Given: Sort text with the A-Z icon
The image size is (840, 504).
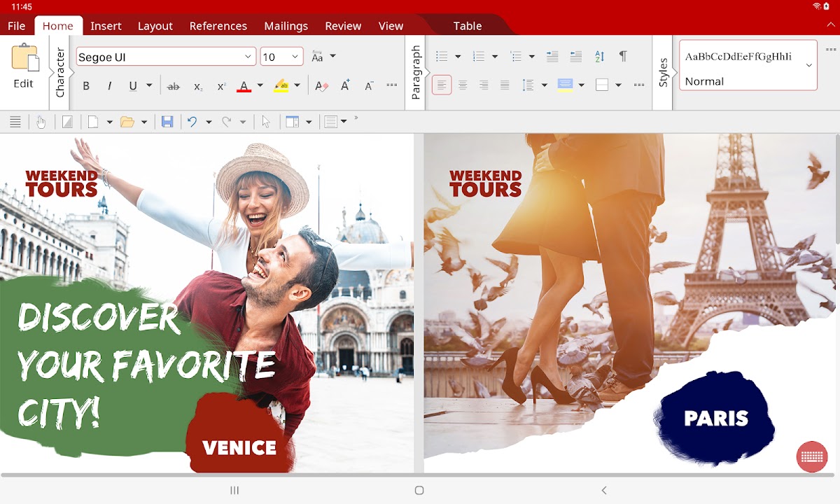Looking at the screenshot, I should (599, 57).
